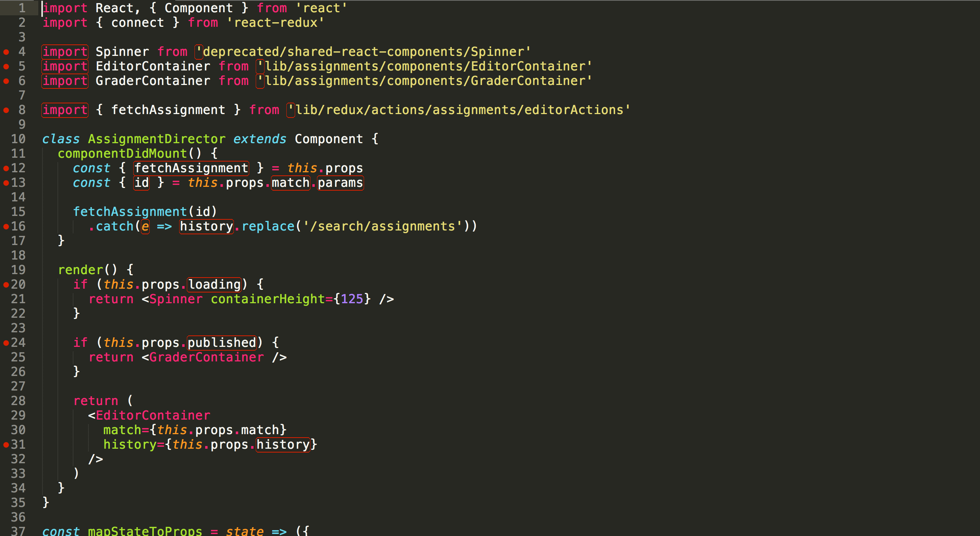Click the lint dot on line 24
The image size is (980, 536).
tap(6, 343)
